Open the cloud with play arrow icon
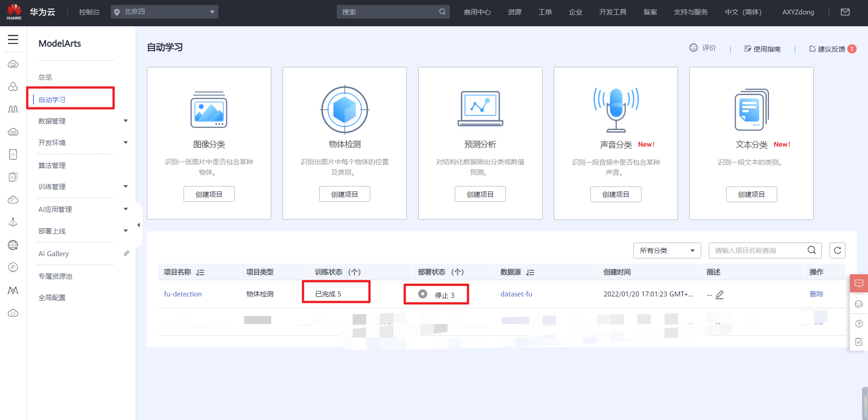 coord(13,200)
